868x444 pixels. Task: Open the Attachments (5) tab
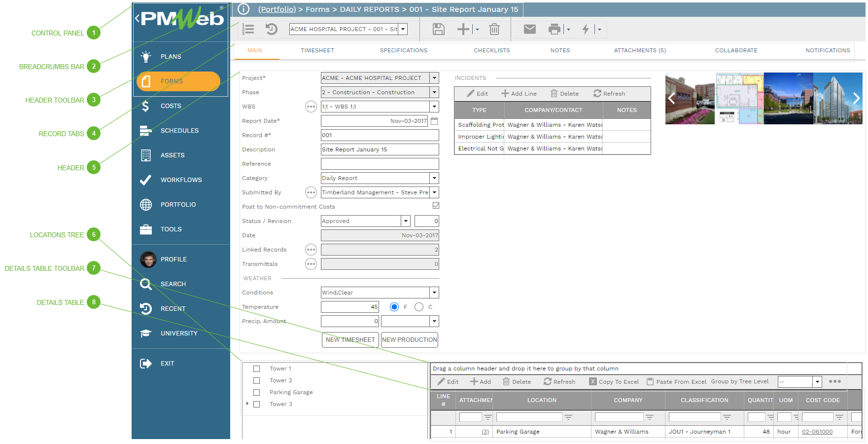coord(639,50)
